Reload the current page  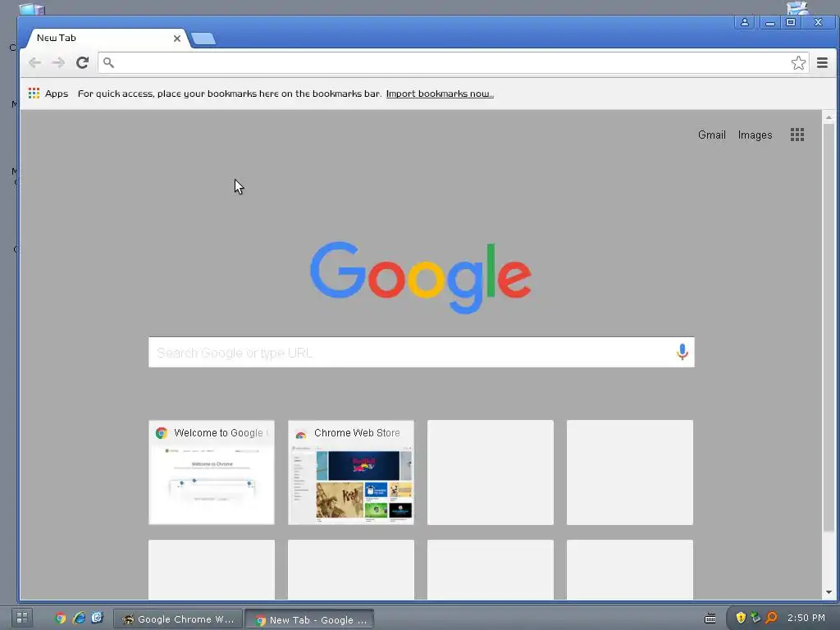[x=82, y=62]
